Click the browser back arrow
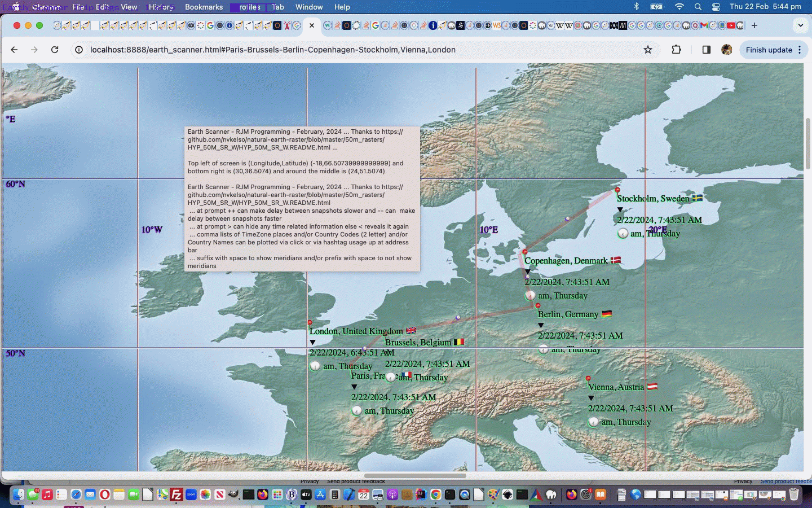 (x=14, y=50)
